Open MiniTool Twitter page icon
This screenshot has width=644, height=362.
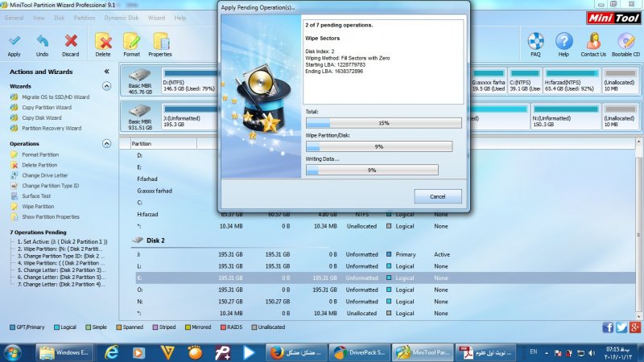(621, 327)
